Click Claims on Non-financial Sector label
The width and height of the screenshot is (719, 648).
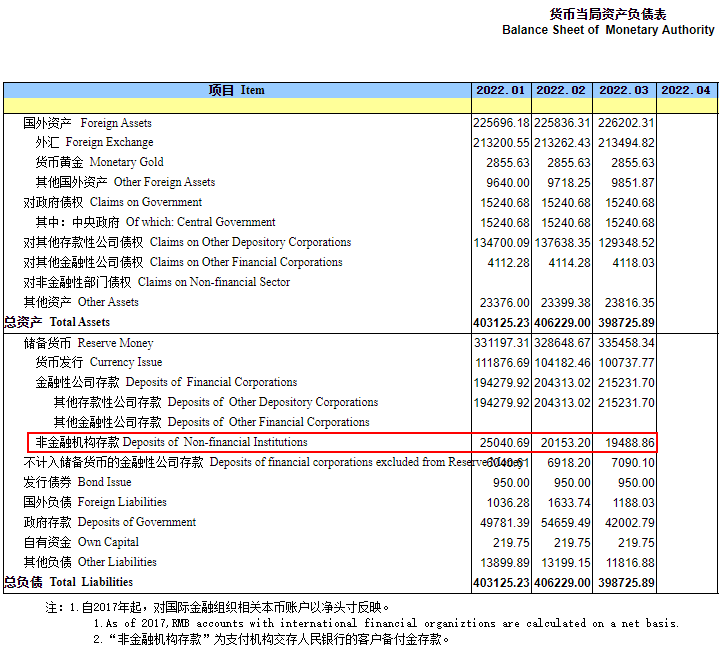tap(156, 282)
